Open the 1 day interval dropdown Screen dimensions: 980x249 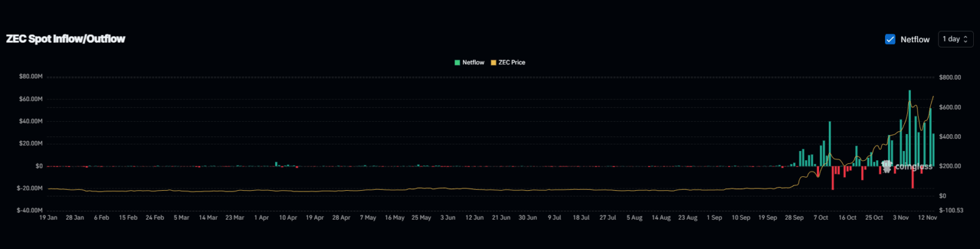(x=955, y=39)
